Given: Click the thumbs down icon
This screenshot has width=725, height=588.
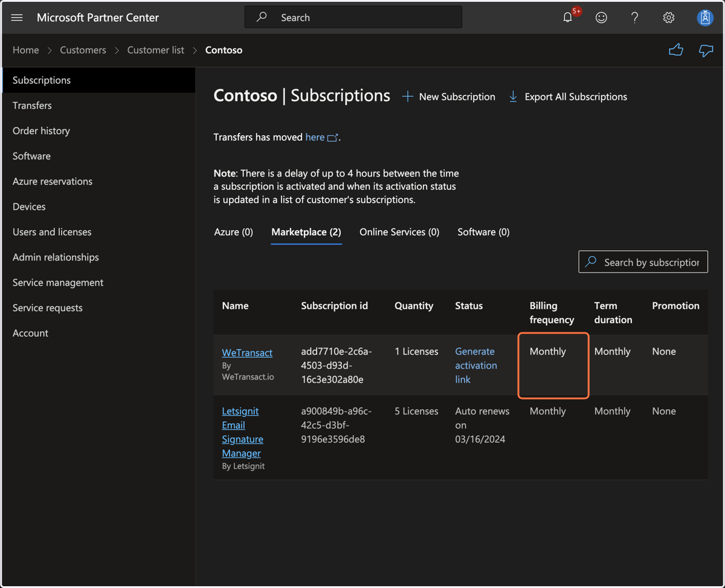Looking at the screenshot, I should [706, 50].
